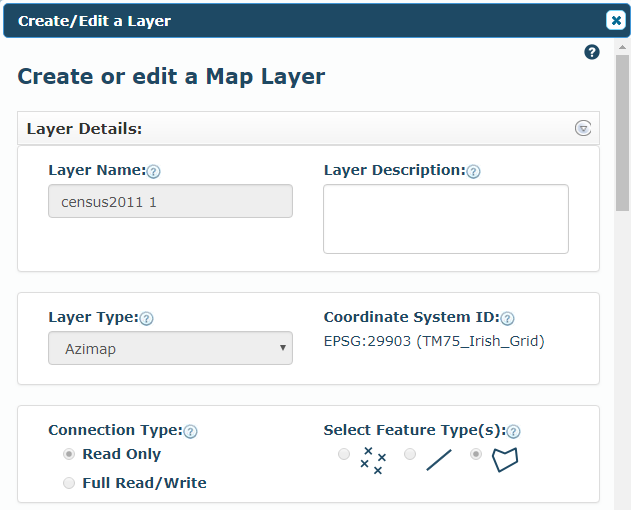631x510 pixels.
Task: Select the Full Read/Write connection type
Action: 69,483
